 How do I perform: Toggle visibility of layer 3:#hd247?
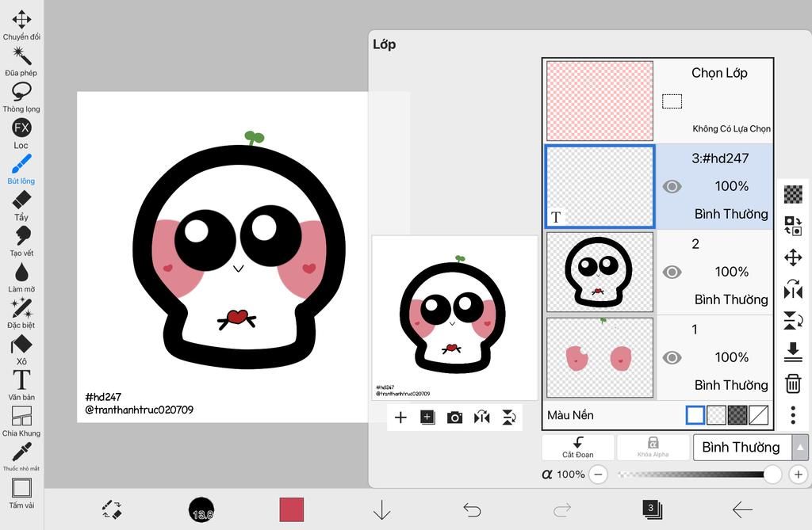point(672,186)
